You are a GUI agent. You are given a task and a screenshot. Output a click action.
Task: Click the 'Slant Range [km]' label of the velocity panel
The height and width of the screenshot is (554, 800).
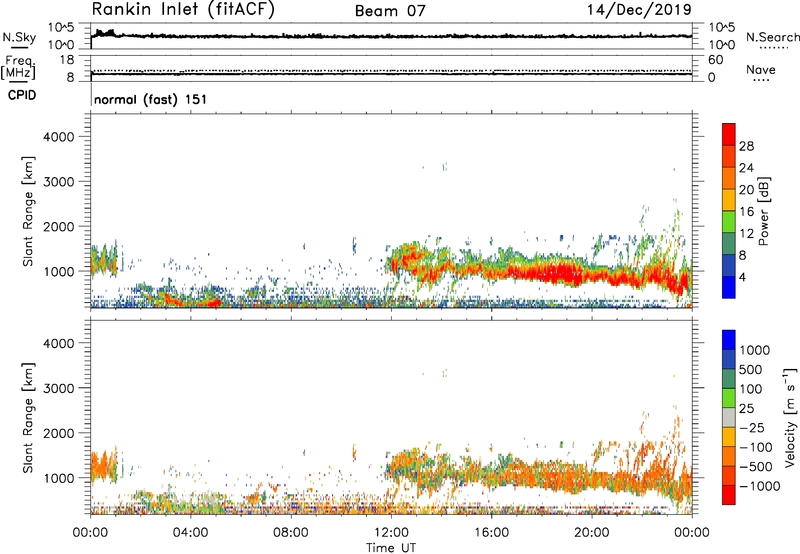28,418
